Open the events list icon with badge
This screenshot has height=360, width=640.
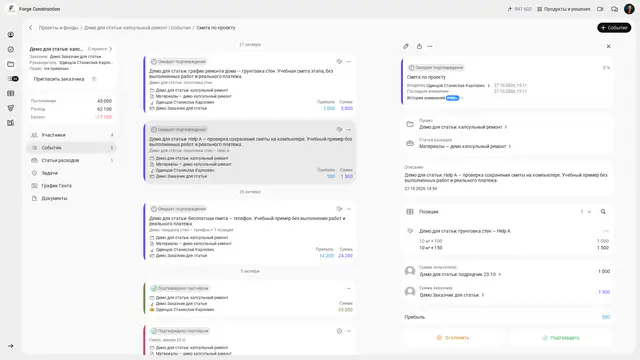click(x=13, y=79)
